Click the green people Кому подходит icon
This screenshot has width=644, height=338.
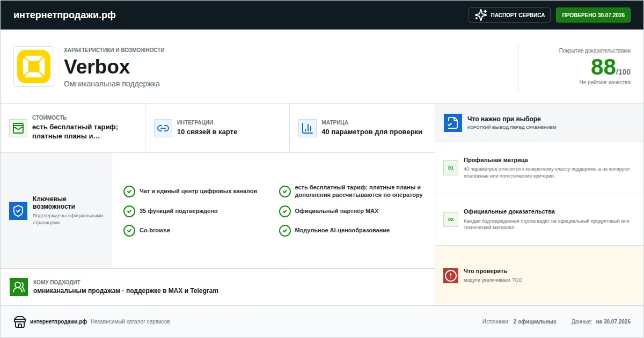pyautogui.click(x=19, y=287)
